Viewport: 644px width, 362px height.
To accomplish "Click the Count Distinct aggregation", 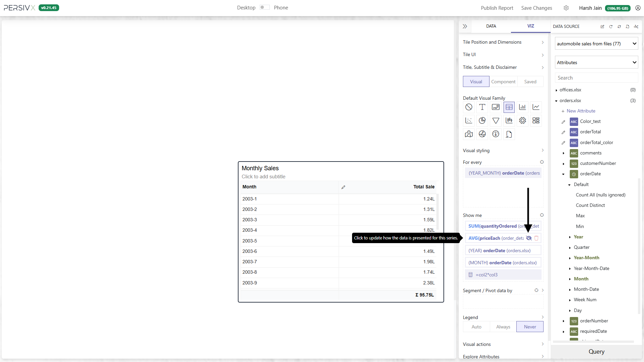I will coord(590,205).
